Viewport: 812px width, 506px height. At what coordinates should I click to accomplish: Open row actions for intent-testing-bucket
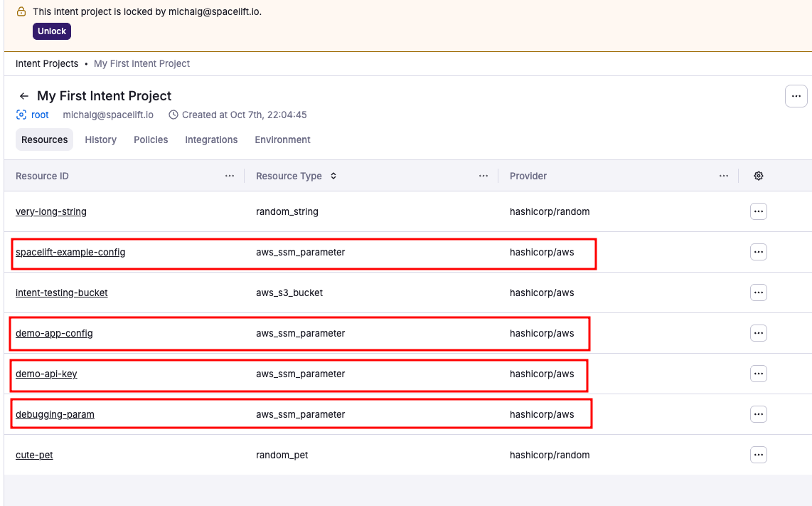point(759,292)
